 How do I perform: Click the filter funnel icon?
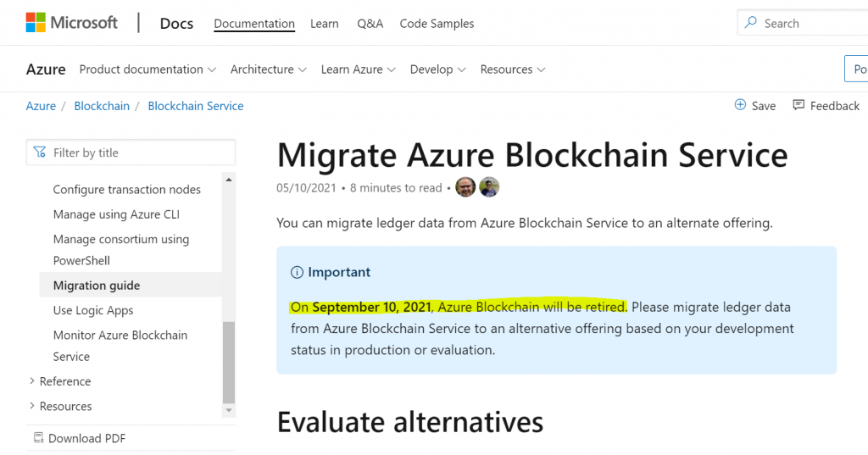coord(40,153)
